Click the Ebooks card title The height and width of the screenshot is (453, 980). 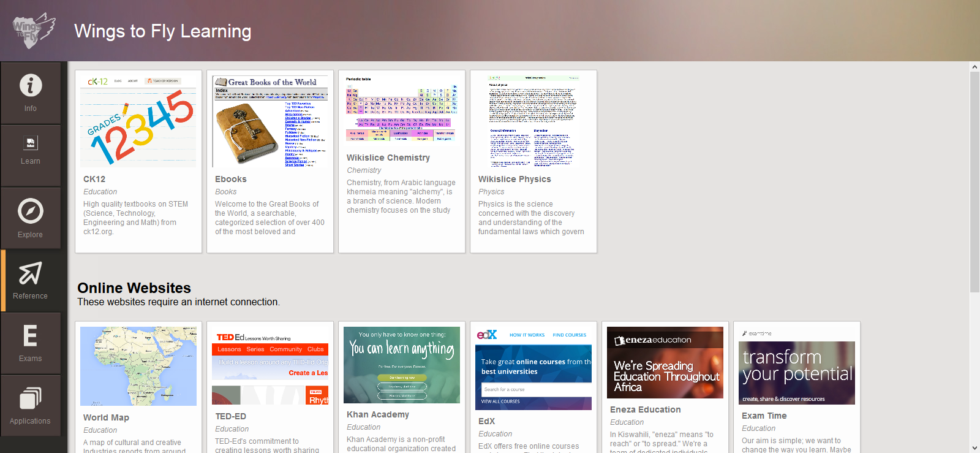click(x=231, y=179)
